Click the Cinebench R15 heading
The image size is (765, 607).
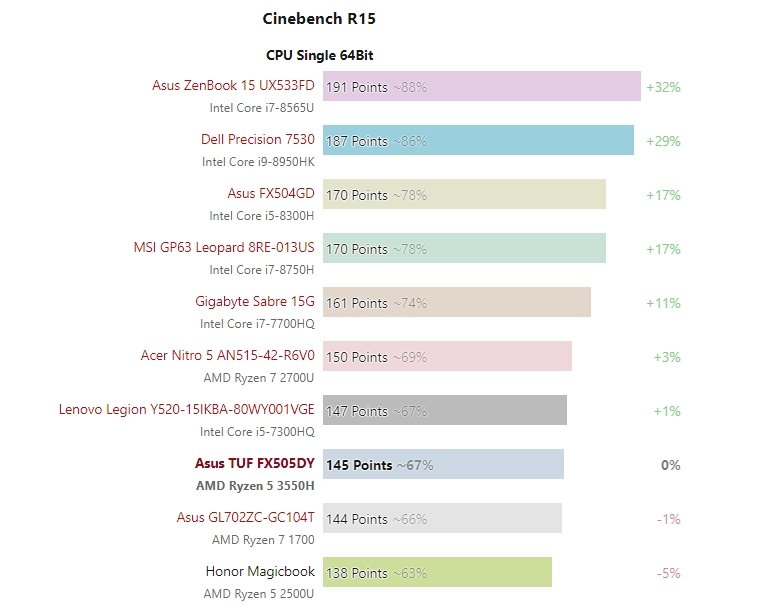tap(319, 18)
